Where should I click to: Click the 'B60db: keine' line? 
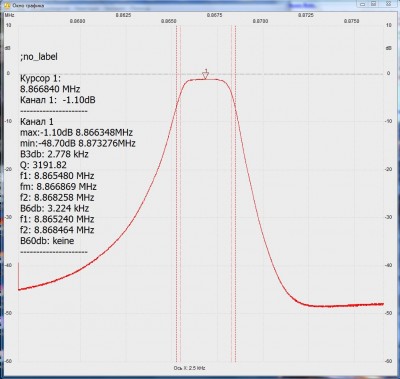pyautogui.click(x=47, y=241)
